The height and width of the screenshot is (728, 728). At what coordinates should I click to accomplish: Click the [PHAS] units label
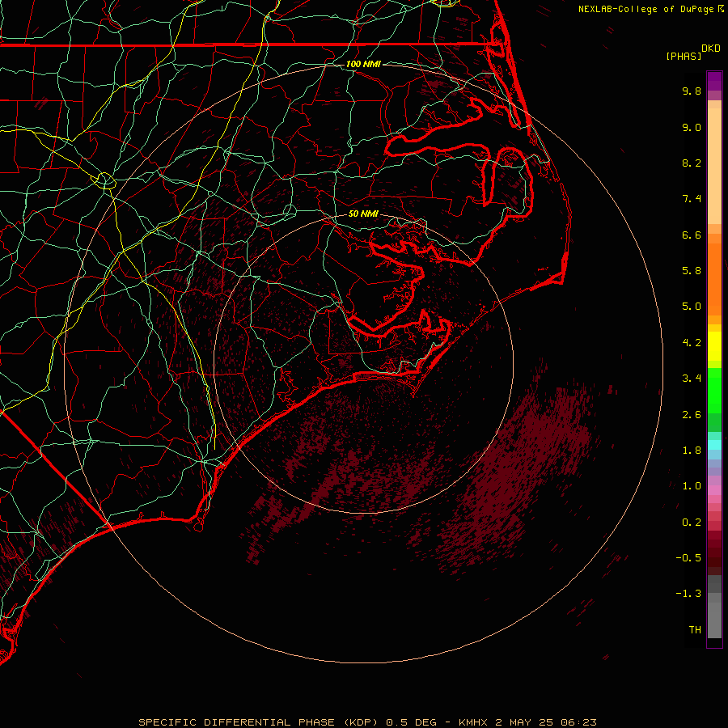(684, 56)
